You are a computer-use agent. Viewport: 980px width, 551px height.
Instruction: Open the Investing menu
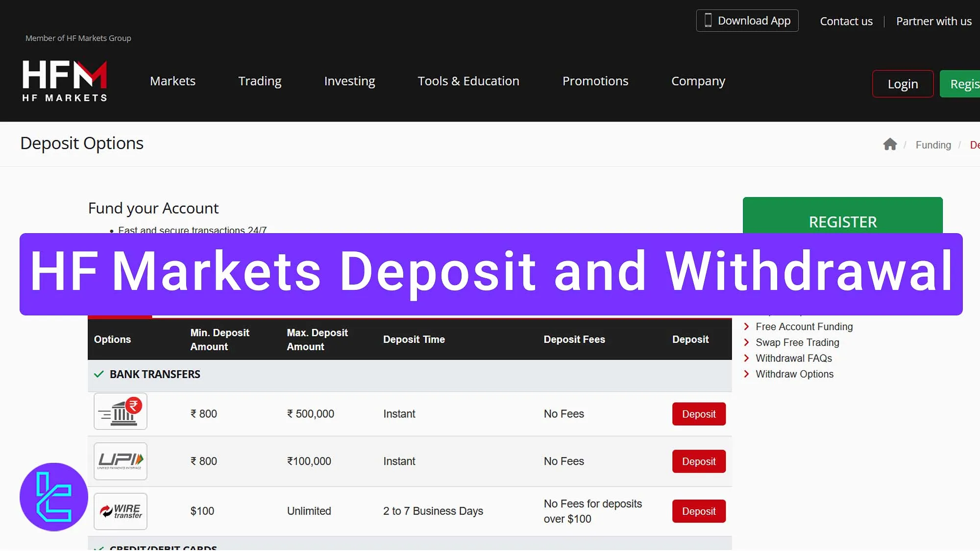pyautogui.click(x=349, y=81)
